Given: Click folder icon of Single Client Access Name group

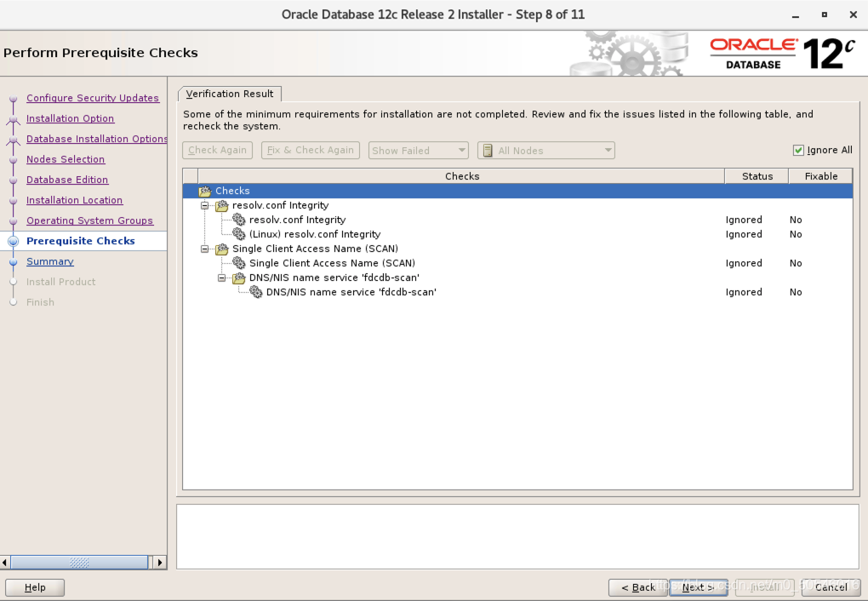Looking at the screenshot, I should (222, 249).
